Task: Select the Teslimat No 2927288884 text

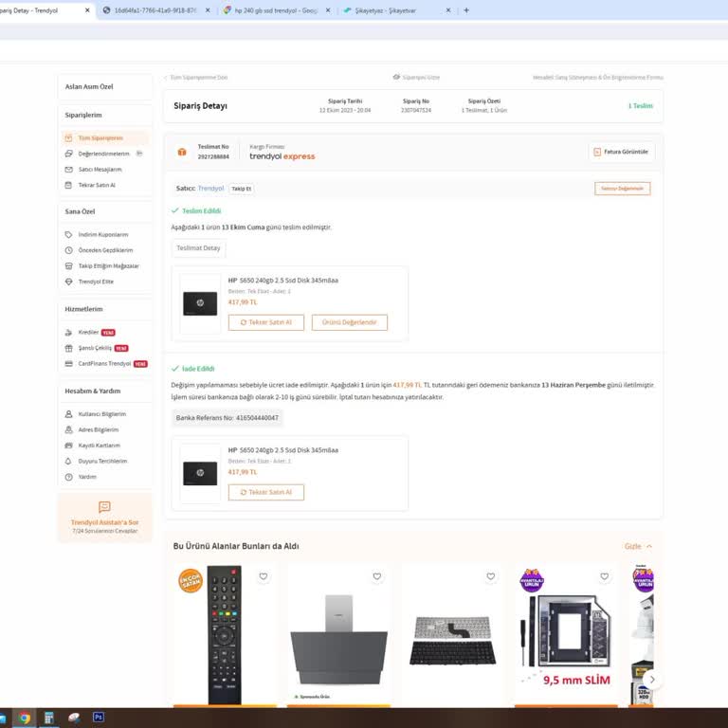Action: tap(213, 152)
